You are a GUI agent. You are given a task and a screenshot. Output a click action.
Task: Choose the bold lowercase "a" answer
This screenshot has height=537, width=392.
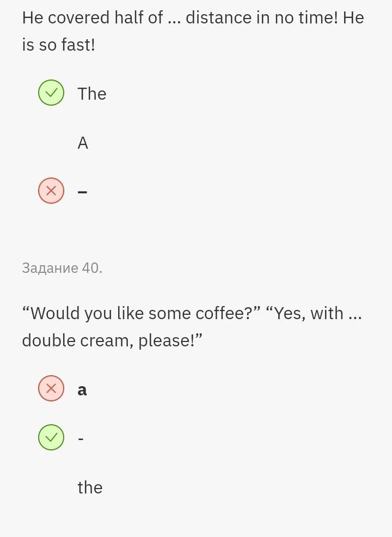pyautogui.click(x=82, y=389)
